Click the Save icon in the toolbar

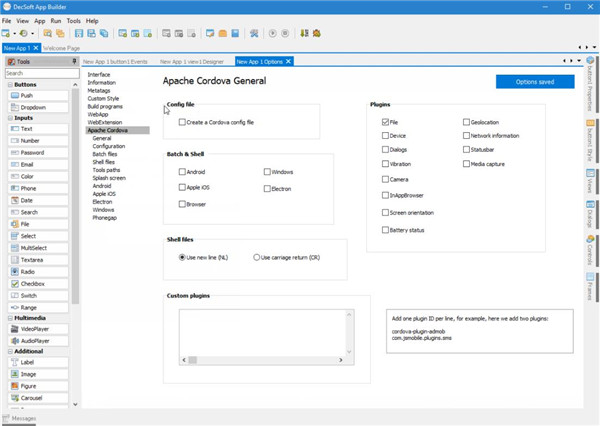coord(79,33)
